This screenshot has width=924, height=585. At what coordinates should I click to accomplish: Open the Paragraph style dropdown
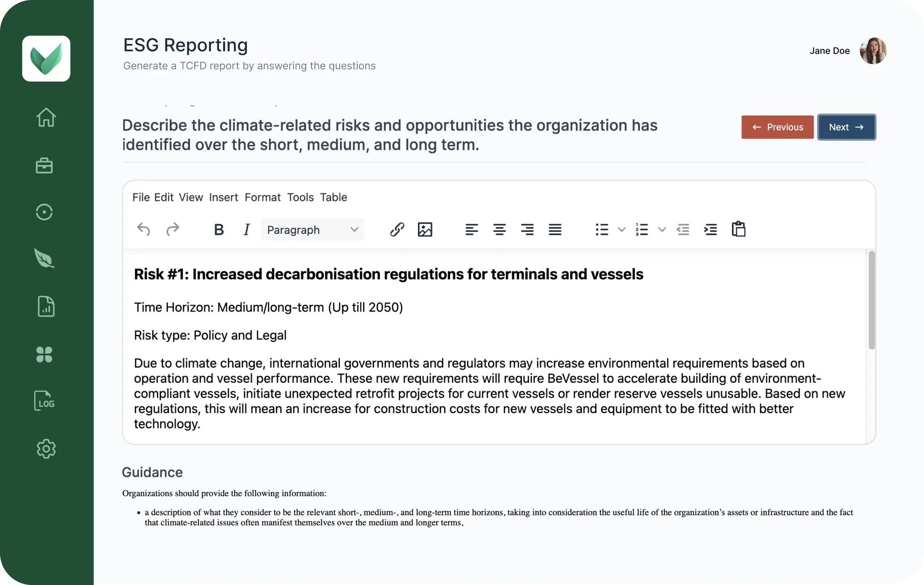click(x=312, y=230)
